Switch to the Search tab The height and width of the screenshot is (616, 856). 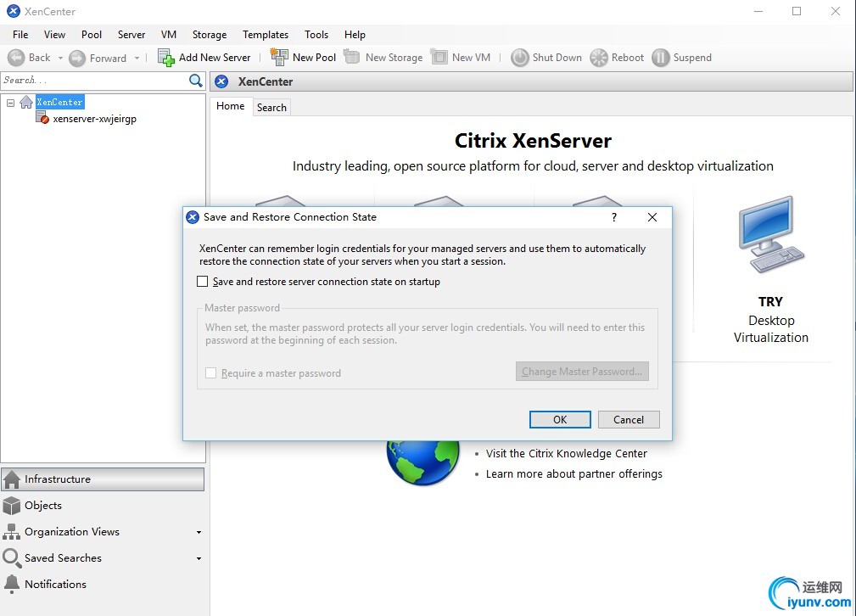pyautogui.click(x=271, y=108)
